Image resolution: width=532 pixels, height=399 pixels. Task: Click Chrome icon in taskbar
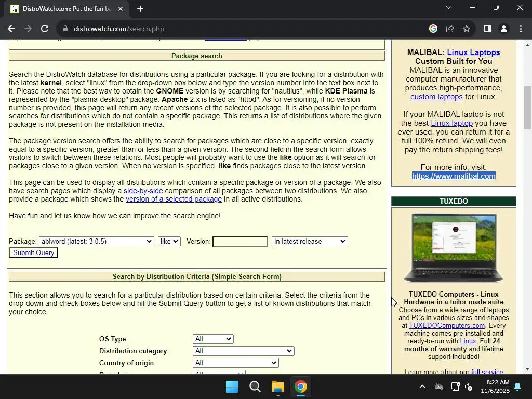301,387
